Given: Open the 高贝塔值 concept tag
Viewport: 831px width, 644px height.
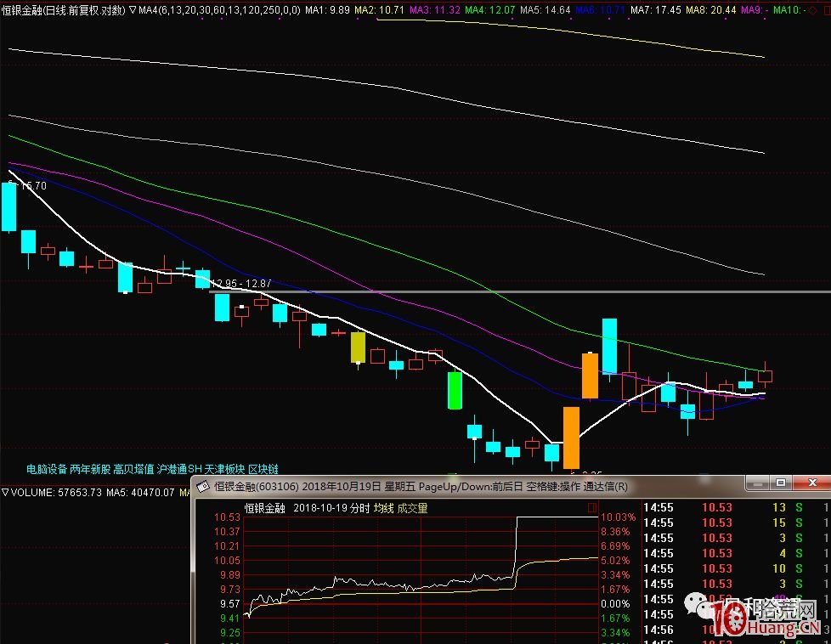Looking at the screenshot, I should pos(133,469).
